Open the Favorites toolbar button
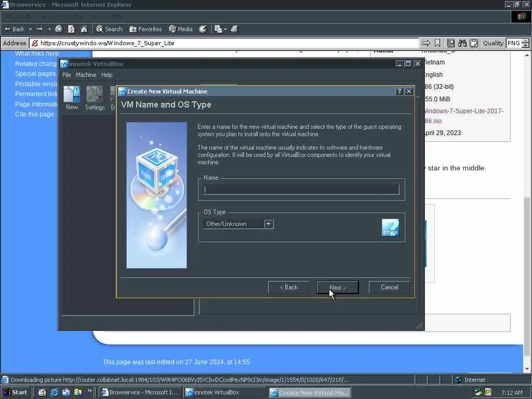 (x=145, y=29)
